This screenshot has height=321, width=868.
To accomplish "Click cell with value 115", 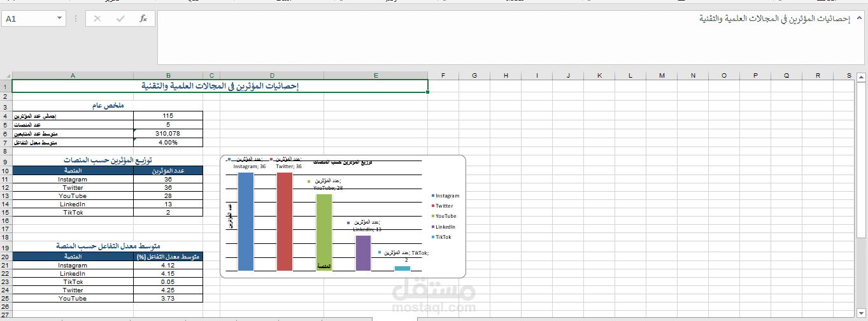I will (168, 115).
